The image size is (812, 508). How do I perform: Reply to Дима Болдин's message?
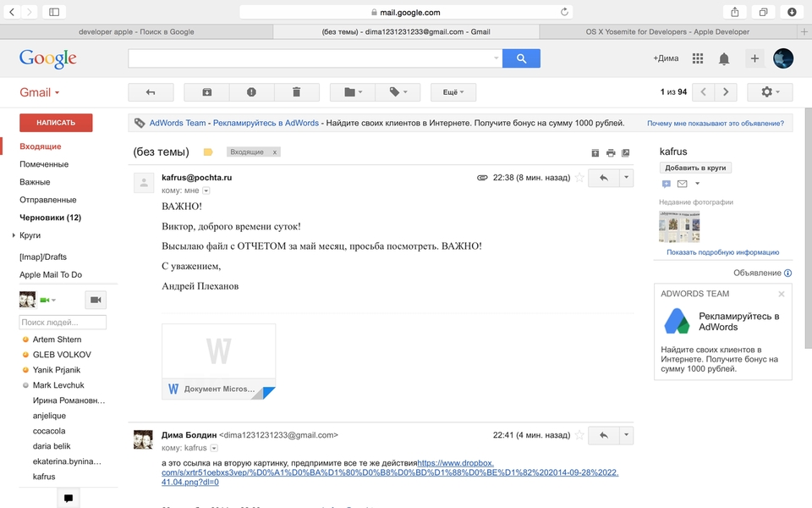(x=604, y=435)
